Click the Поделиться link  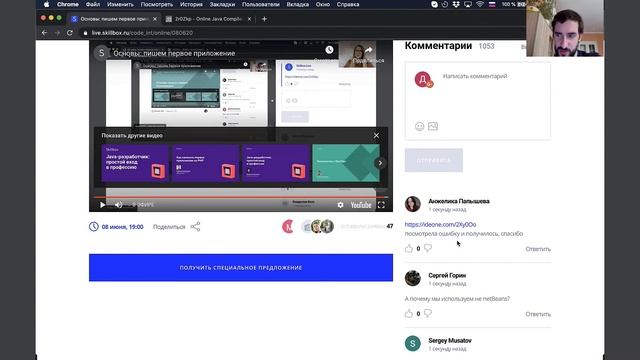pos(169,227)
